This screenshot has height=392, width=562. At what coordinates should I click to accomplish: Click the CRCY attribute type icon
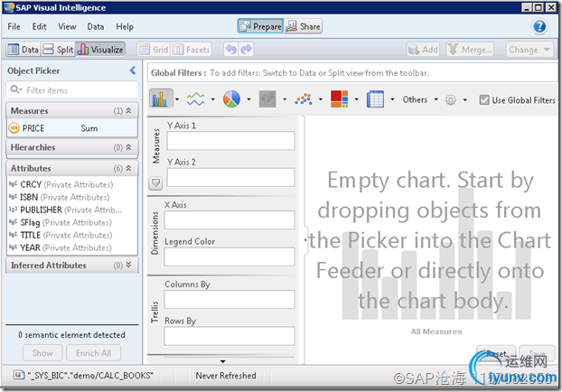(13, 184)
